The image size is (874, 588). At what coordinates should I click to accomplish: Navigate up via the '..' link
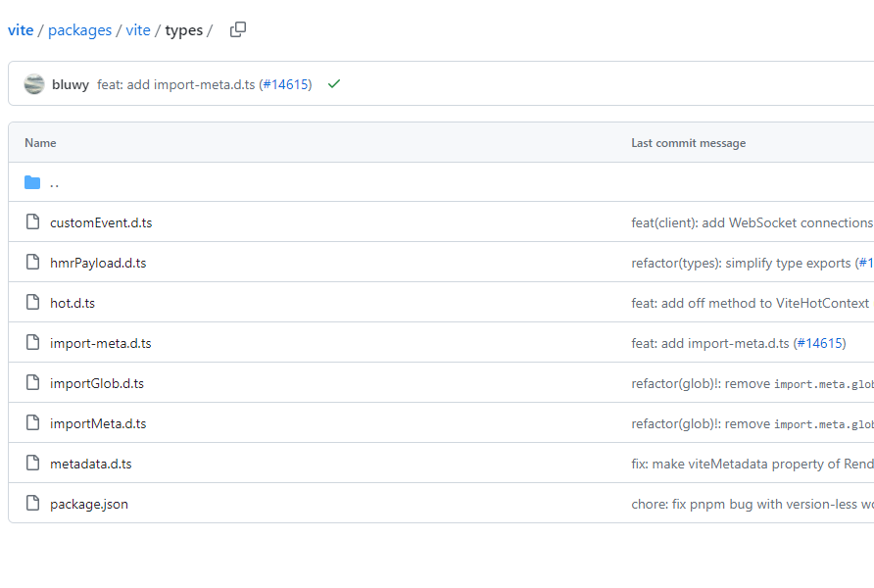[55, 182]
